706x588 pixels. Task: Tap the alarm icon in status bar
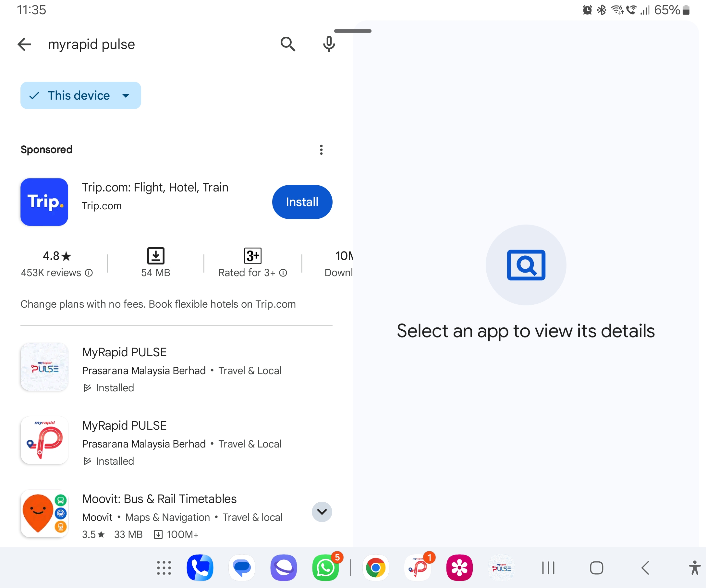587,10
